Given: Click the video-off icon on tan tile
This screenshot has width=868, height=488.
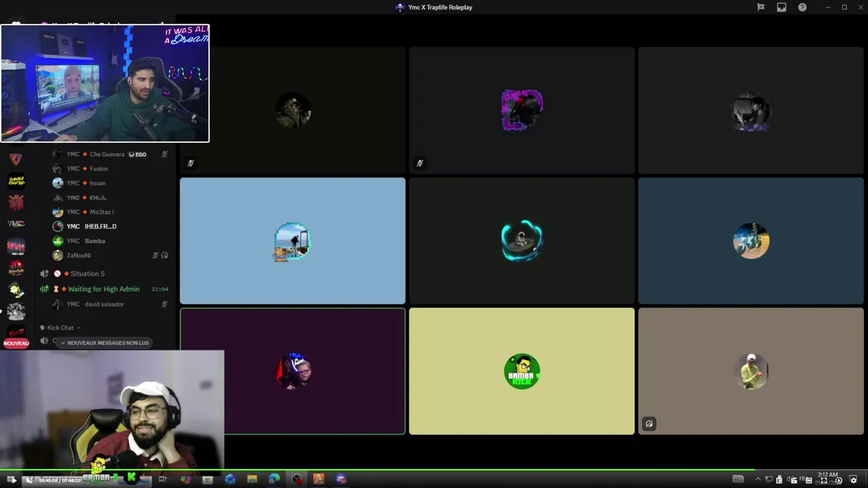Looking at the screenshot, I should (x=649, y=424).
